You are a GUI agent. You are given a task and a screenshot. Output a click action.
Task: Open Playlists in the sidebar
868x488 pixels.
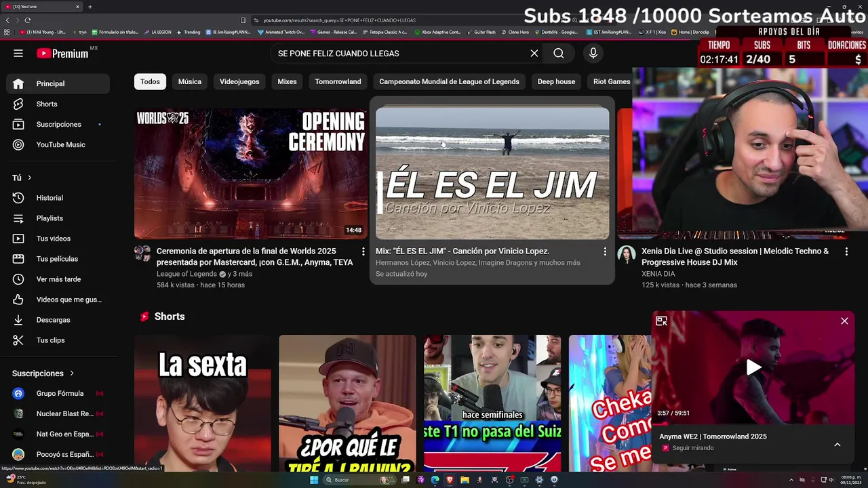58,218
